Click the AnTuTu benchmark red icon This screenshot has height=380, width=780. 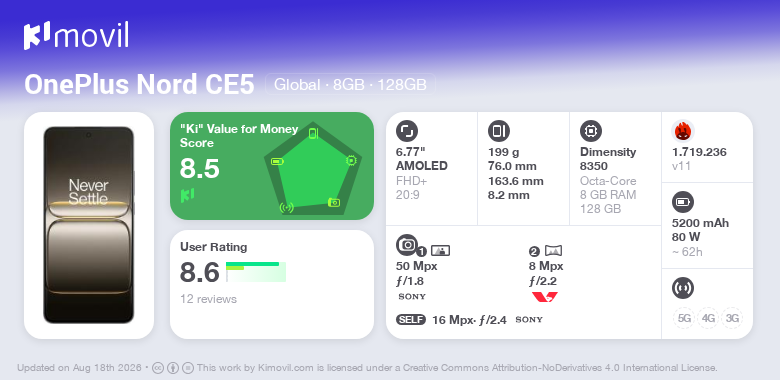pyautogui.click(x=682, y=131)
